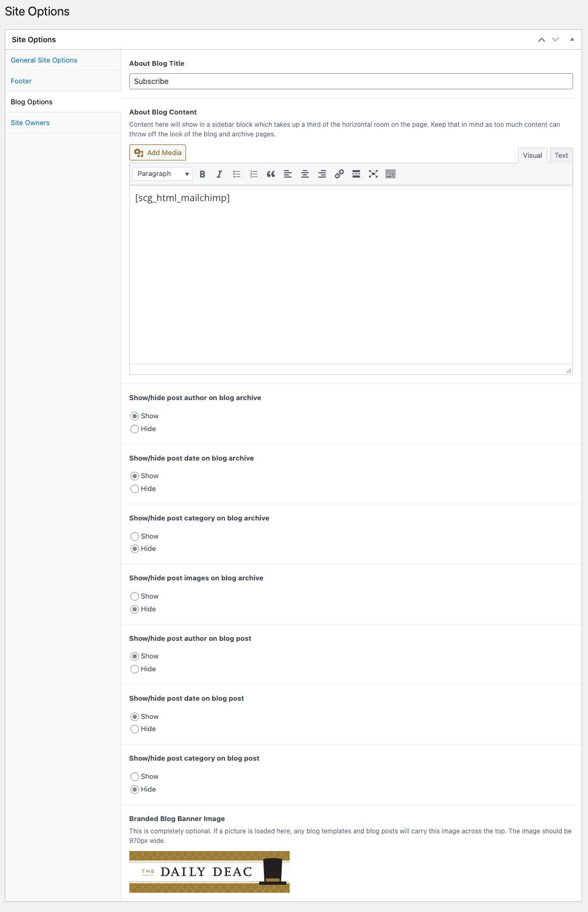Viewport: 588px width, 912px height.
Task: Collapse the Site Options panel using triangle toggle
Action: click(572, 39)
